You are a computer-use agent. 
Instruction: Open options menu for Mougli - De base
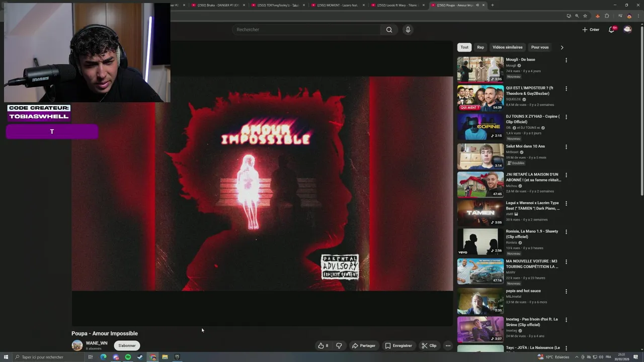[566, 60]
